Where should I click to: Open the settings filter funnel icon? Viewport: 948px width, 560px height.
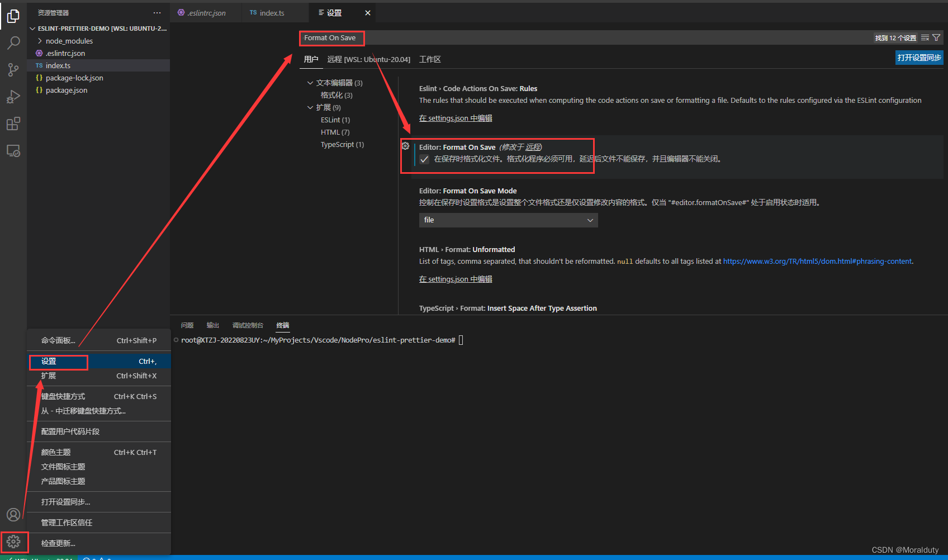(937, 37)
